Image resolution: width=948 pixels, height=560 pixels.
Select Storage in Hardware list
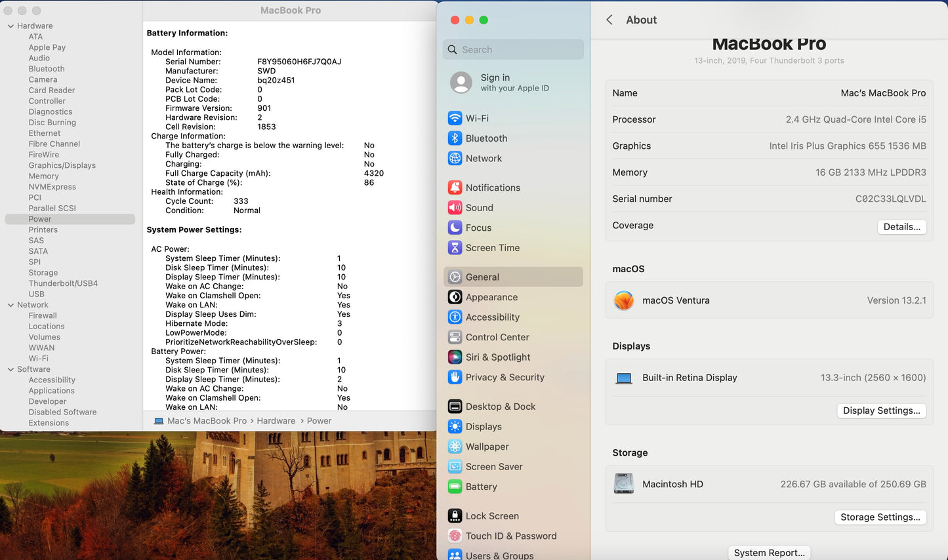43,273
